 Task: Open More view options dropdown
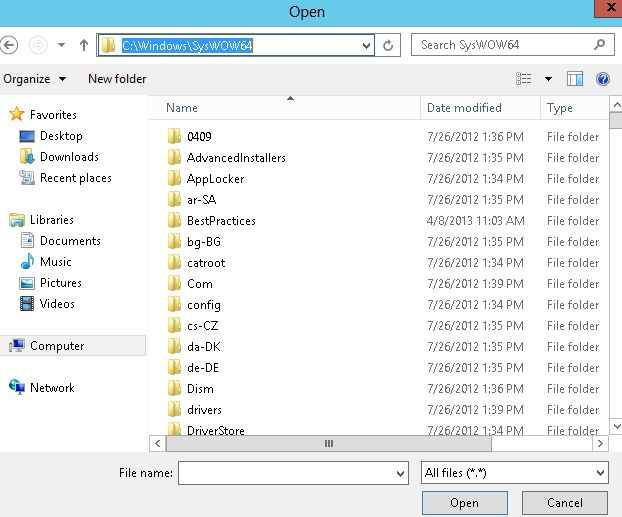coord(548,79)
